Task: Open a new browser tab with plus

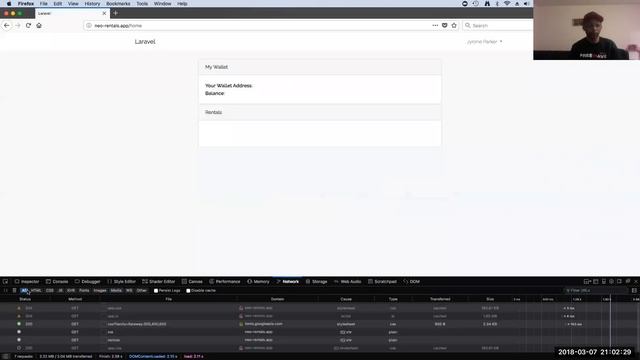Action: 116,13
